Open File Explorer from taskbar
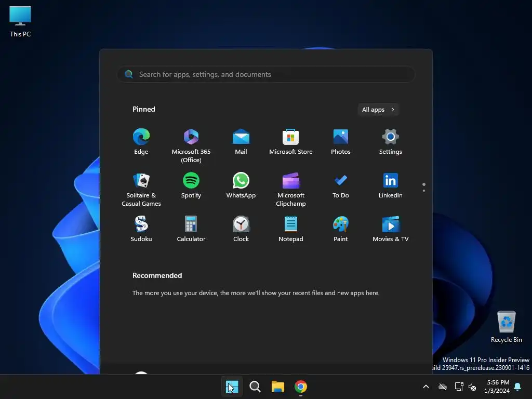The image size is (532, 399). (x=278, y=387)
